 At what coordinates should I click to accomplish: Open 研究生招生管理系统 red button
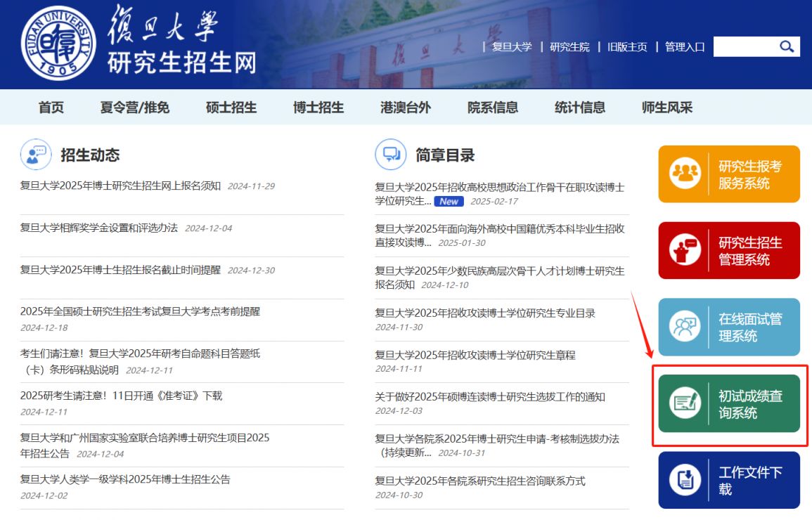(729, 250)
